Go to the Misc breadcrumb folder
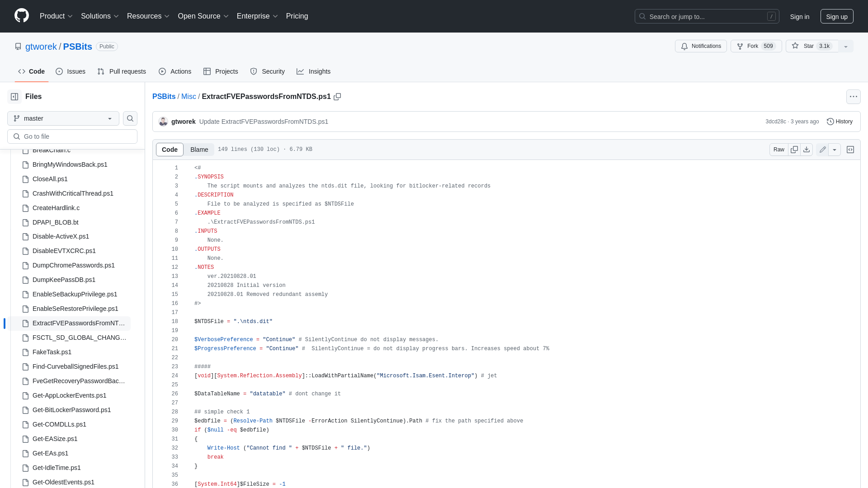The image size is (868, 488). pyautogui.click(x=189, y=97)
